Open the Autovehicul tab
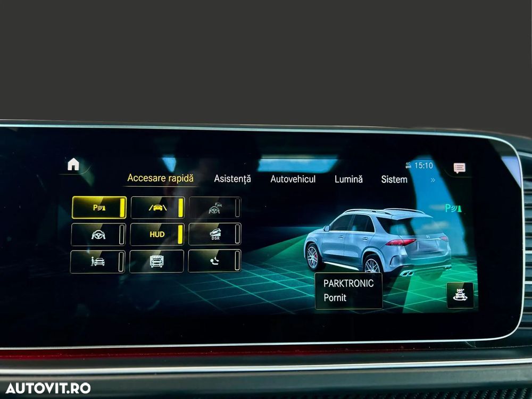 click(x=293, y=179)
